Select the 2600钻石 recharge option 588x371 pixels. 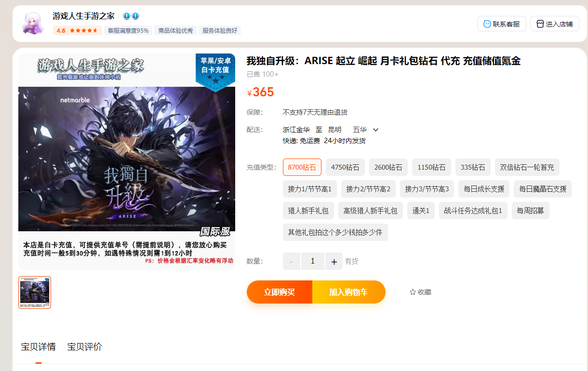tap(388, 167)
